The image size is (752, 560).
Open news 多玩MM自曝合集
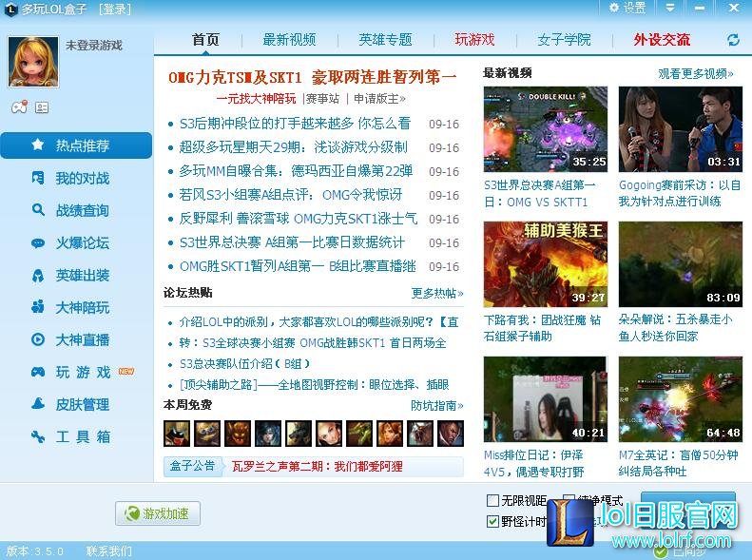click(x=296, y=171)
